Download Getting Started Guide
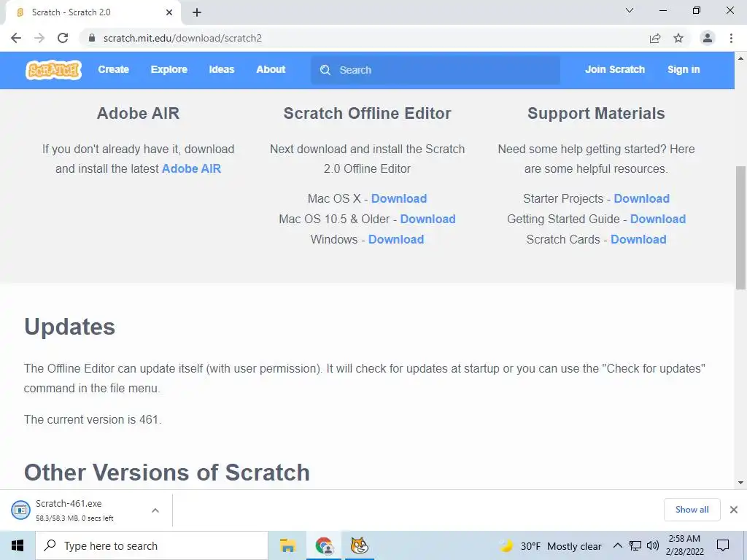This screenshot has width=747, height=560. 658,219
